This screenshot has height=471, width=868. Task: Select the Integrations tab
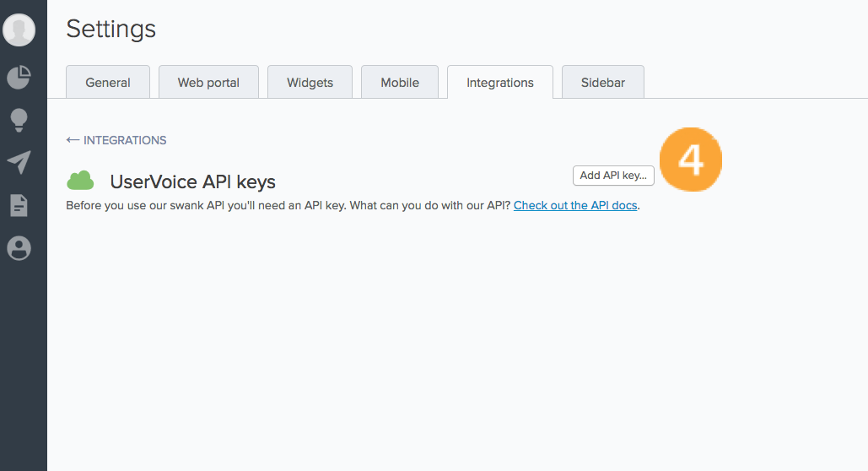coord(500,82)
